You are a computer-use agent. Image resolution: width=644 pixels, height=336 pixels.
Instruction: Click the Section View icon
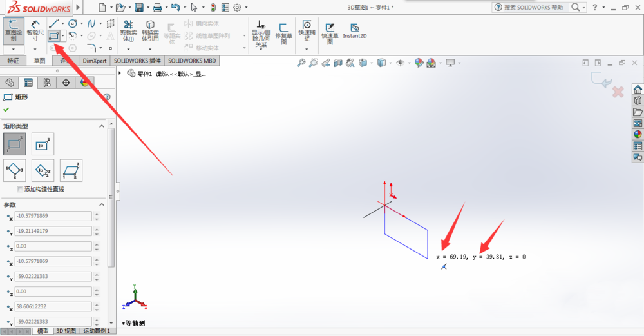pyautogui.click(x=338, y=63)
